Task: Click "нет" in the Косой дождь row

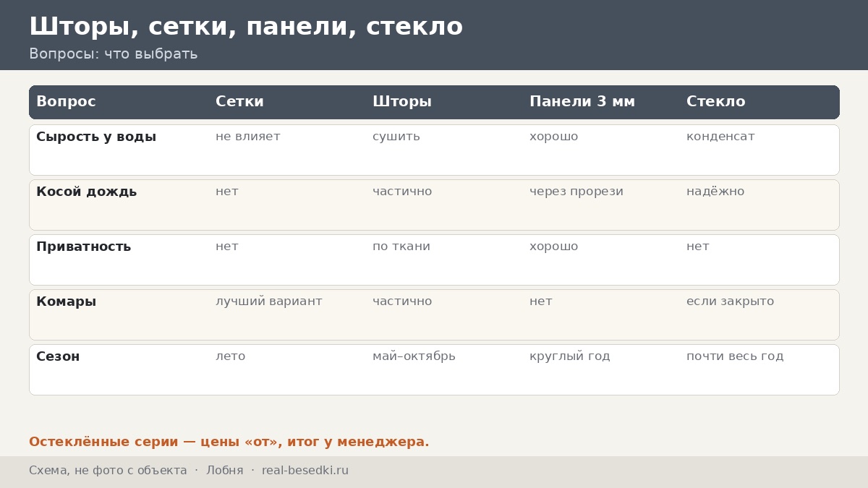Action: [x=227, y=192]
